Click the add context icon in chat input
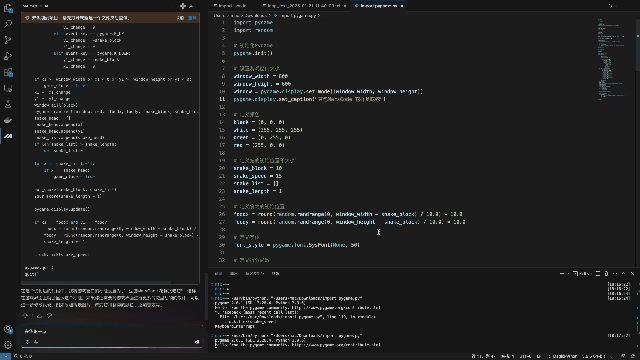 point(27,342)
